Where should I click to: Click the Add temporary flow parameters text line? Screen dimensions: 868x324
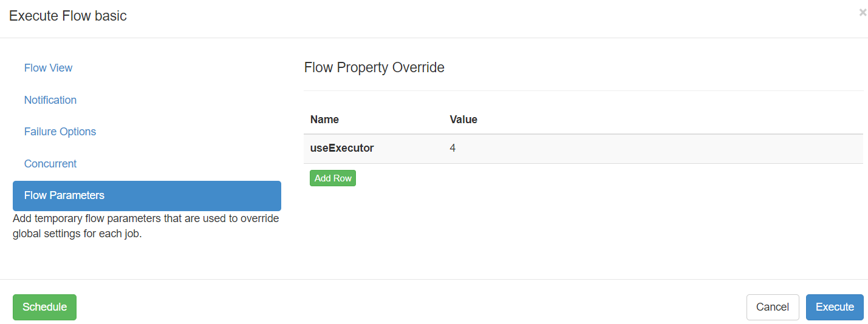point(146,218)
